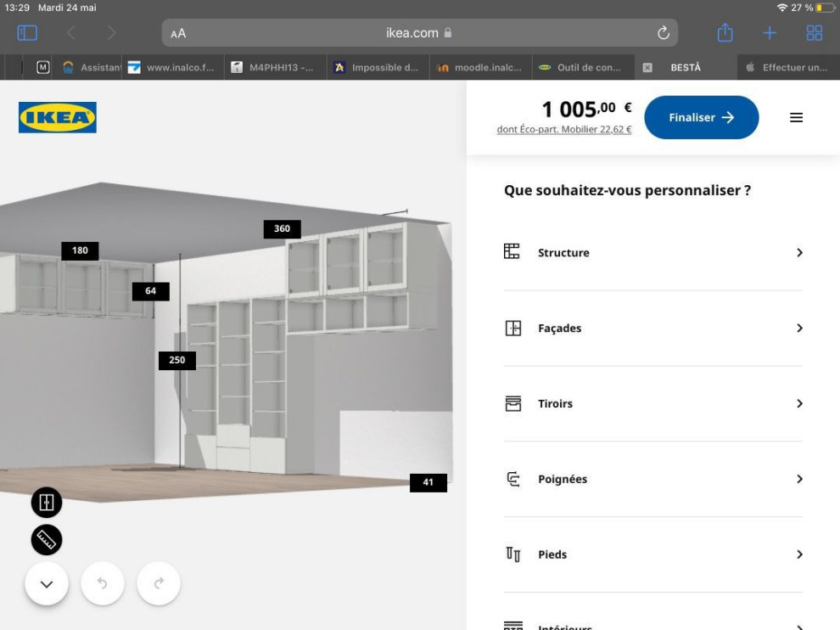
Task: Open the Pieds customization option
Action: point(653,554)
